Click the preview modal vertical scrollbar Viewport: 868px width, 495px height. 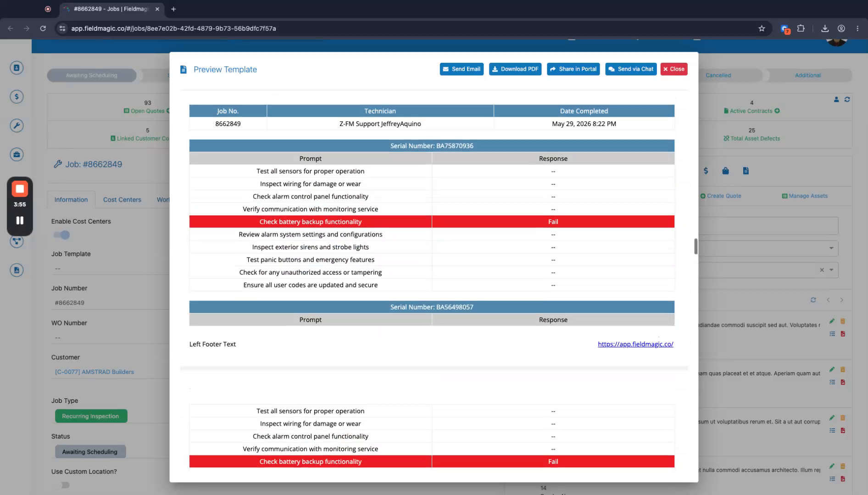click(x=696, y=246)
